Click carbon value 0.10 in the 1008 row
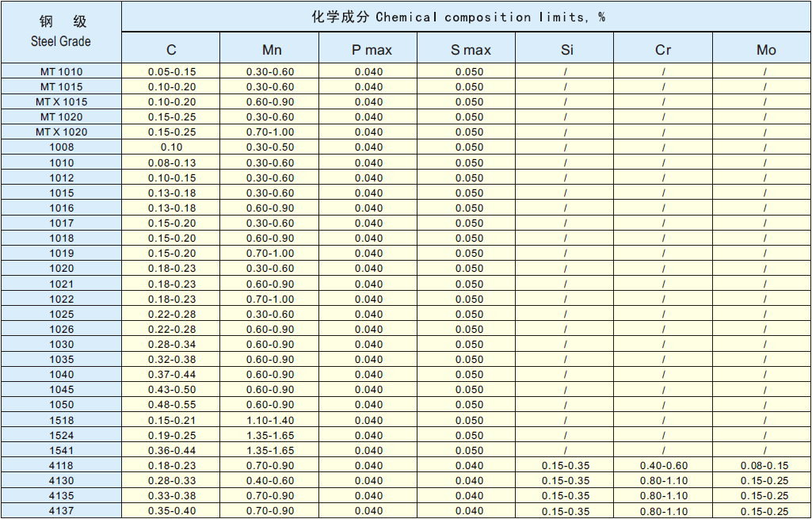Image resolution: width=812 pixels, height=519 pixels. (x=171, y=147)
